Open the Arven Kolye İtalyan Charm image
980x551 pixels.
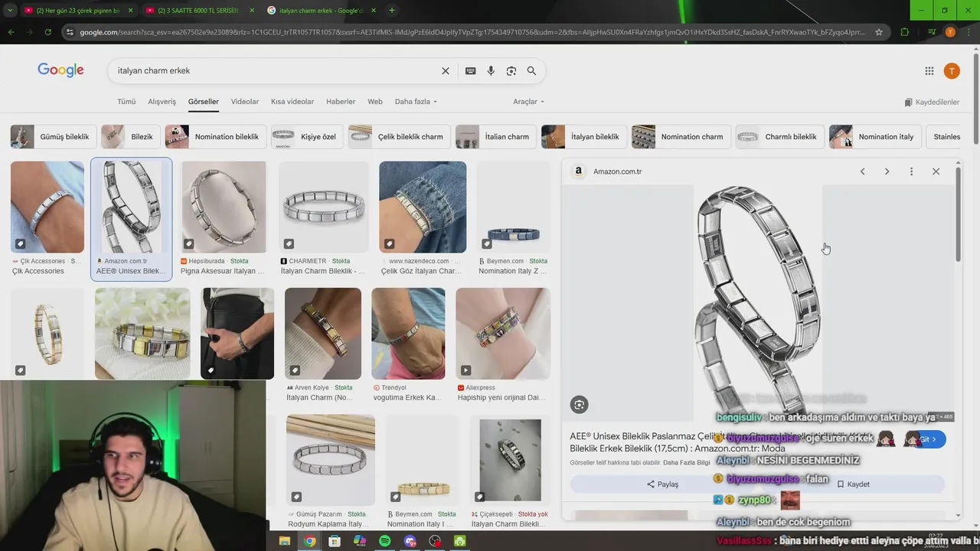[x=323, y=334]
